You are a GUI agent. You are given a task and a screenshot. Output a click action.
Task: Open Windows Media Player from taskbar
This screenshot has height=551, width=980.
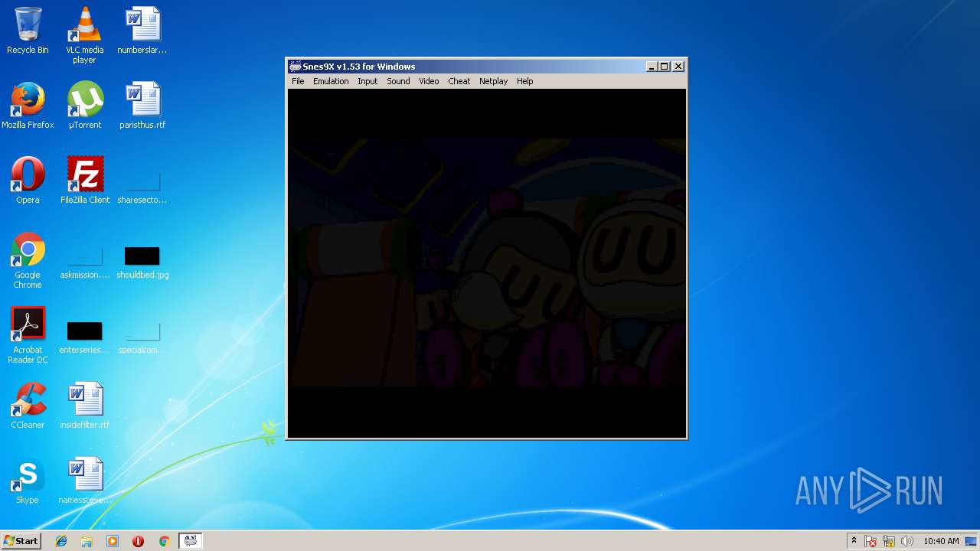pos(113,541)
